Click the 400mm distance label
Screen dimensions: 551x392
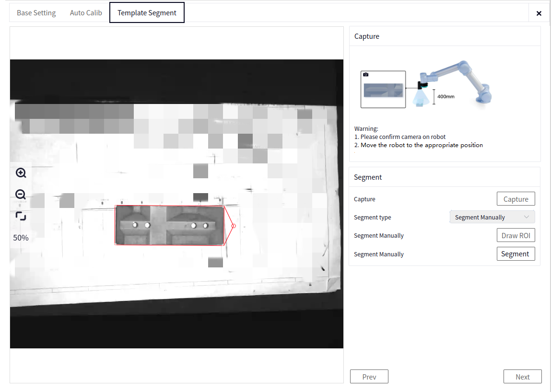pos(445,97)
